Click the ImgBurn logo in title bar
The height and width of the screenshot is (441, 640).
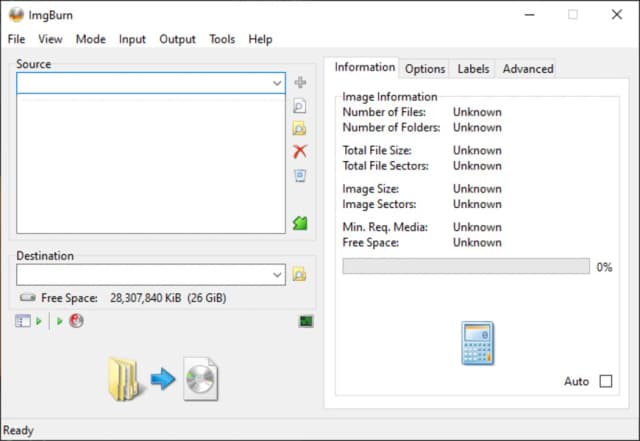[16, 15]
